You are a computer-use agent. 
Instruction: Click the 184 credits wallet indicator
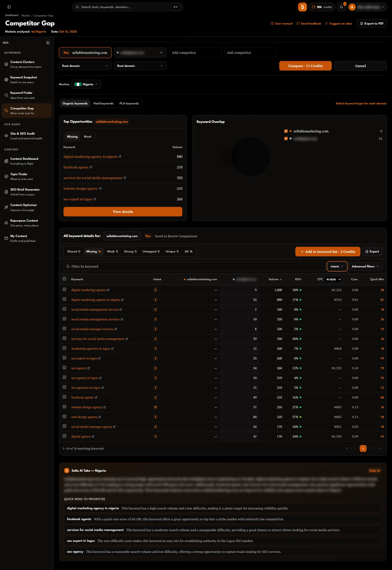pos(322,7)
